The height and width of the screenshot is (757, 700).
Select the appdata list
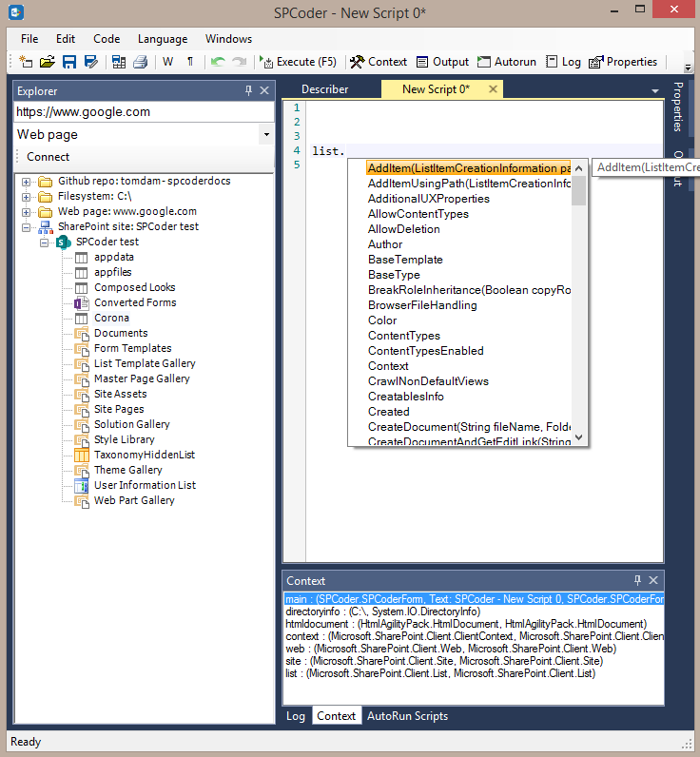[x=114, y=257]
